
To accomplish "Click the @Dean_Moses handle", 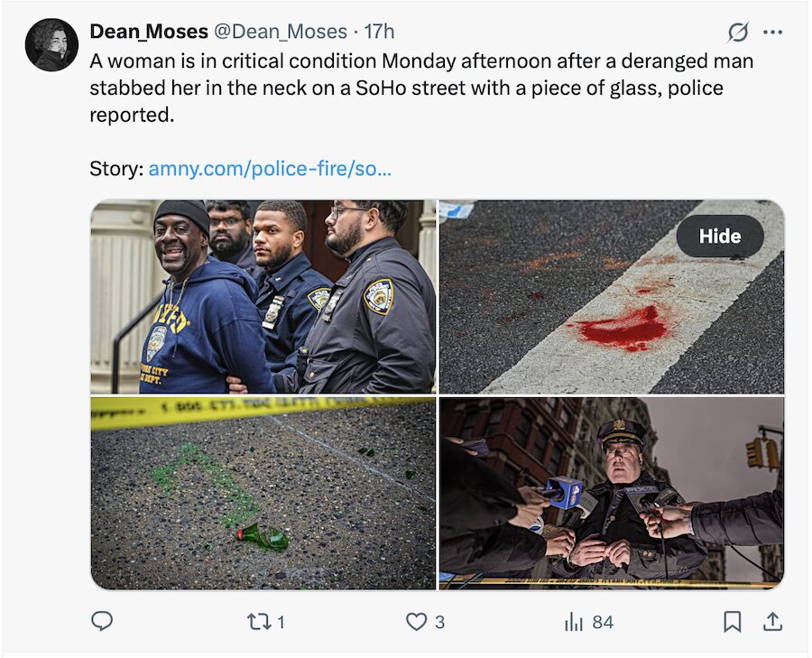I will 280,32.
